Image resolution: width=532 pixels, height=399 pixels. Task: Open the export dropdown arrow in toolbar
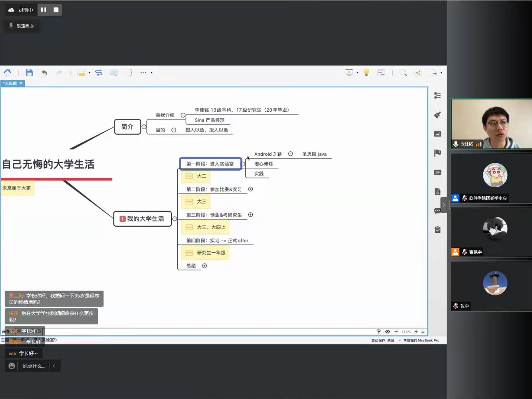pos(441,73)
